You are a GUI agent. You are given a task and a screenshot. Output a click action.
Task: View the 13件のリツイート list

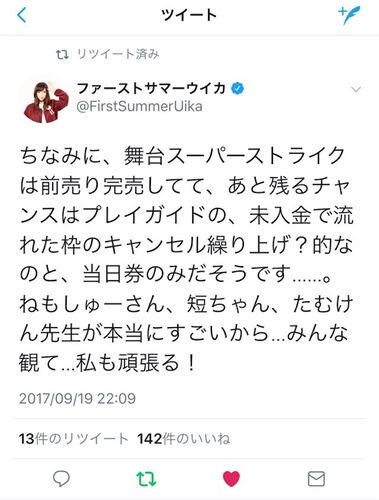(x=73, y=439)
